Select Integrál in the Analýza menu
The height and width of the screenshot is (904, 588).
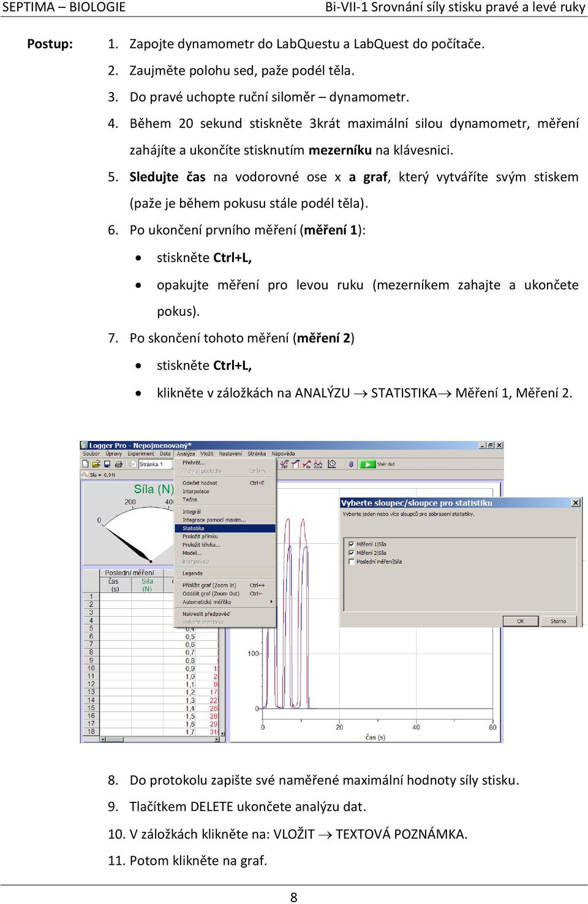click(x=225, y=511)
